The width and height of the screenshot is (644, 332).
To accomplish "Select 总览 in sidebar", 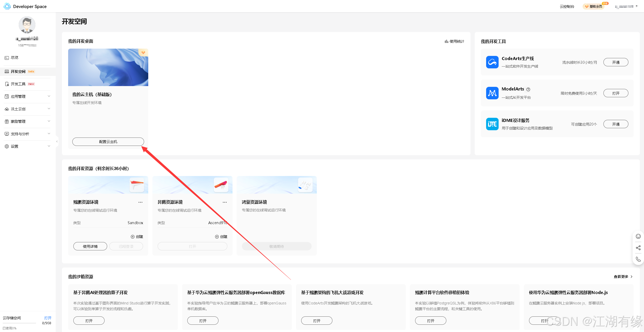I will 15,57.
